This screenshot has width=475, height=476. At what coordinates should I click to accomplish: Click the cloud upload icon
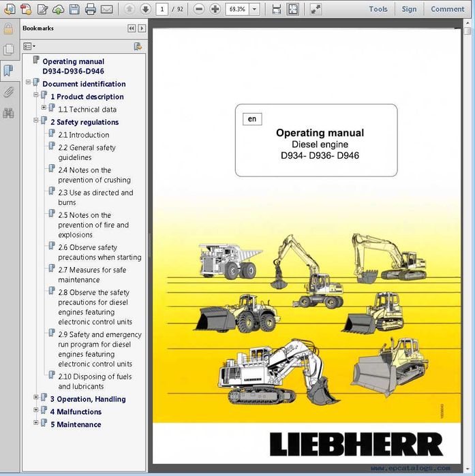click(58, 9)
